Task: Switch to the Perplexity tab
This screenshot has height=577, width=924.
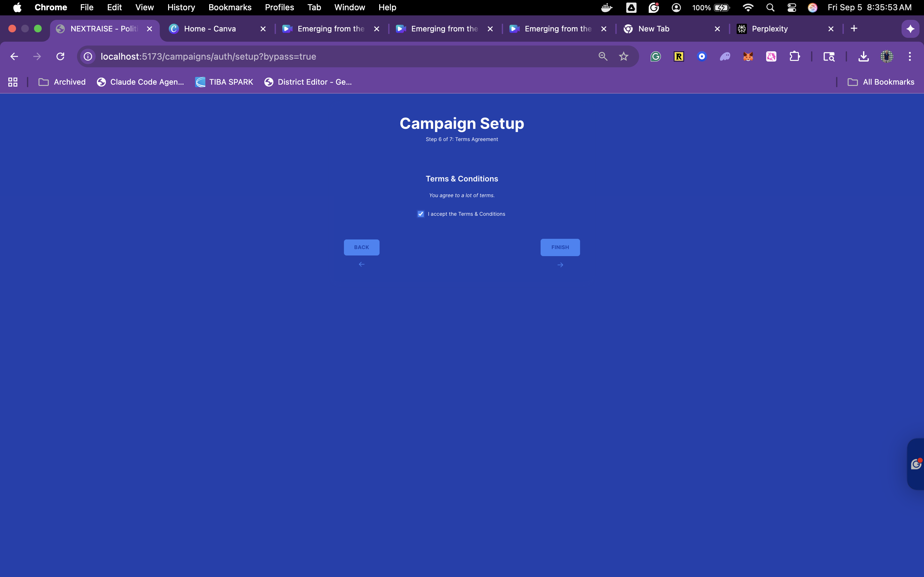Action: click(769, 29)
